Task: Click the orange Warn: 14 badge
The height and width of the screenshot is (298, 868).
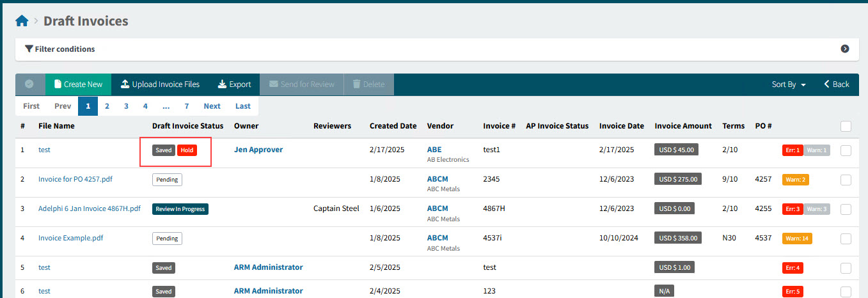Action: (x=796, y=239)
